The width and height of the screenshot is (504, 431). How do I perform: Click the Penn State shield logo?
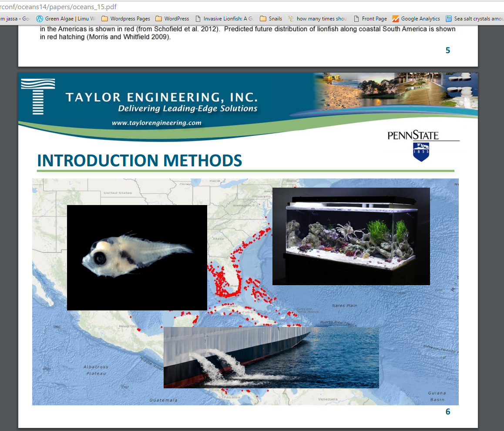coord(421,152)
